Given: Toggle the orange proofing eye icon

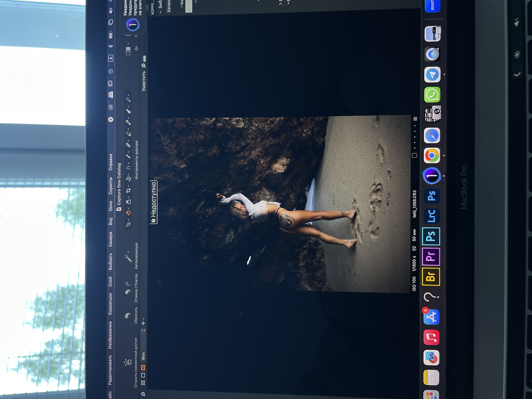Looking at the screenshot, I should (143, 368).
